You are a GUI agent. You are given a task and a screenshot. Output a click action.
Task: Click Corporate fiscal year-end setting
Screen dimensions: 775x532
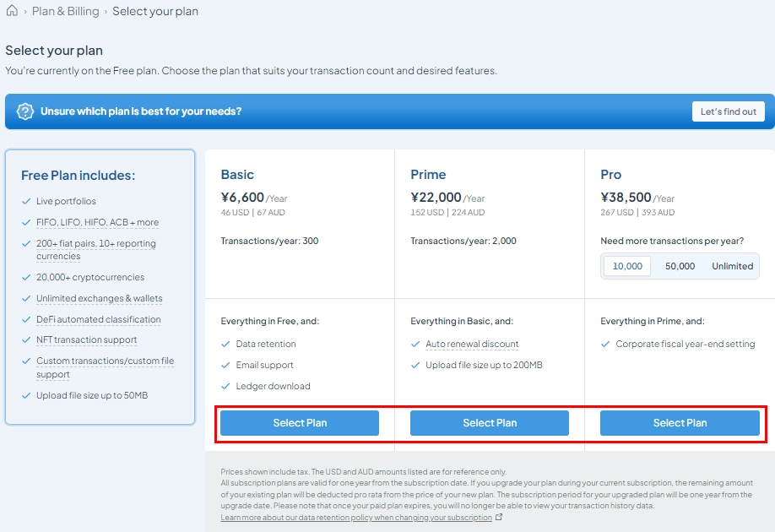(x=685, y=344)
